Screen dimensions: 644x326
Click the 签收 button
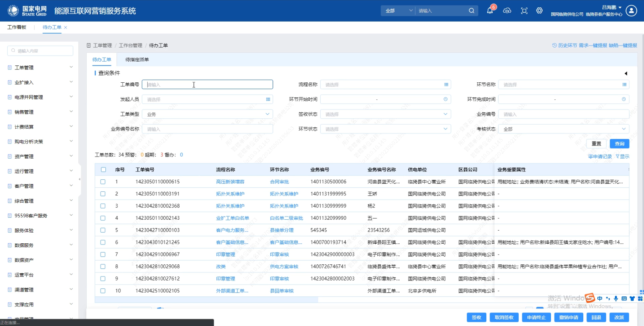tap(476, 317)
